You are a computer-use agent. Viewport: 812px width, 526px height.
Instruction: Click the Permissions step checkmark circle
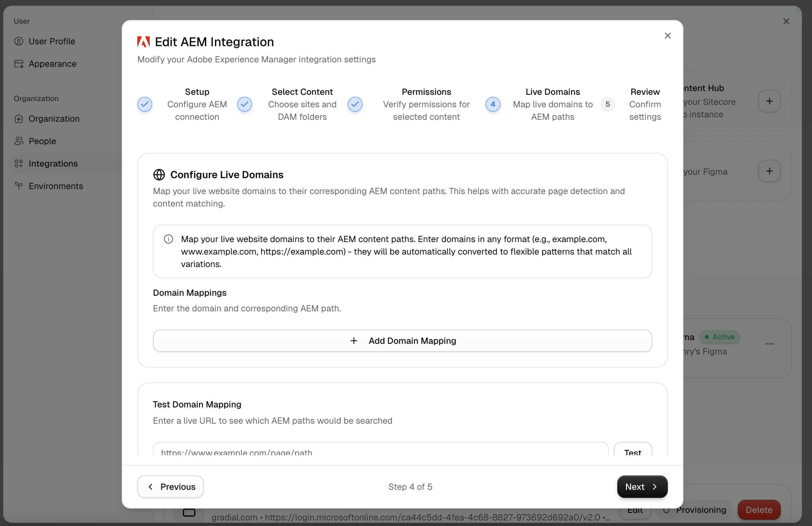click(x=355, y=105)
